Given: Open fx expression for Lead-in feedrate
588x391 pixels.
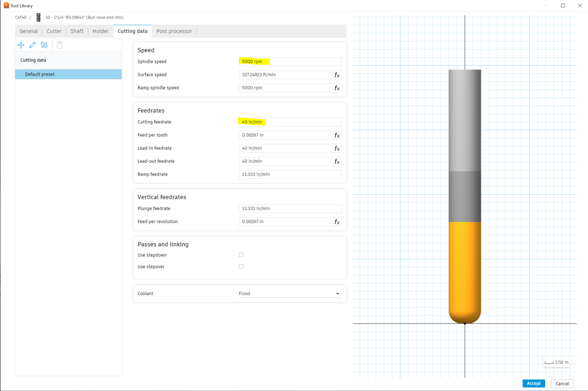Looking at the screenshot, I should pos(337,148).
